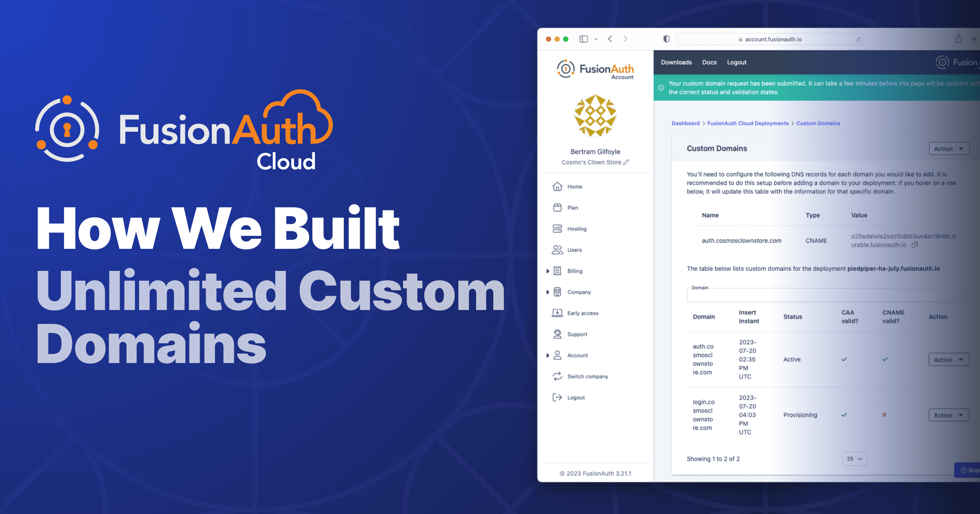Click Cosmo's Clown Store company name
The width and height of the screenshot is (980, 514).
click(591, 162)
